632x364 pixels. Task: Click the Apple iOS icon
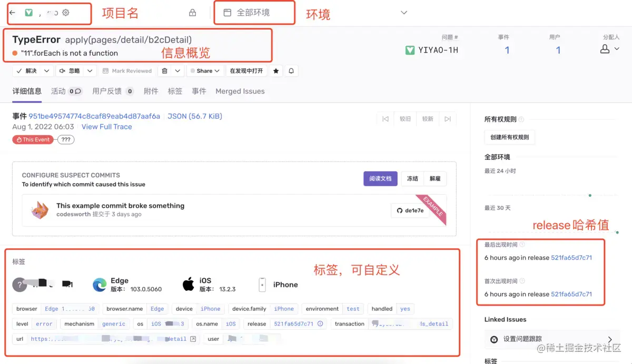click(188, 285)
